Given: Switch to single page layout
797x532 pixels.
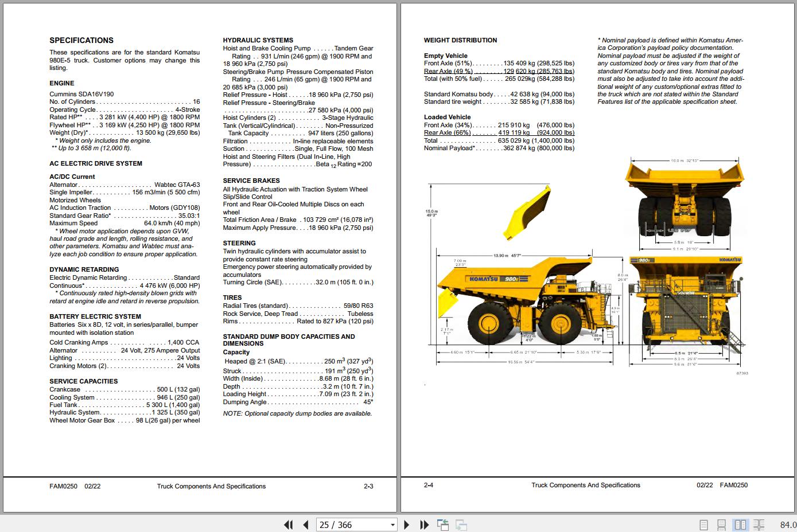Looking at the screenshot, I should (704, 525).
